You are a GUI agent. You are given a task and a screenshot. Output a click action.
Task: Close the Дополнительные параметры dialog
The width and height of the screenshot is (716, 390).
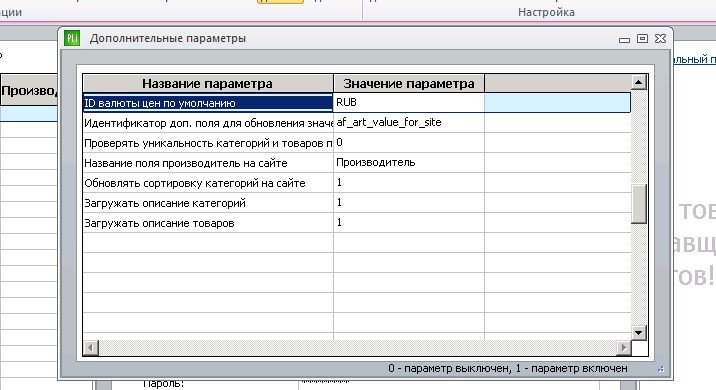(x=660, y=39)
